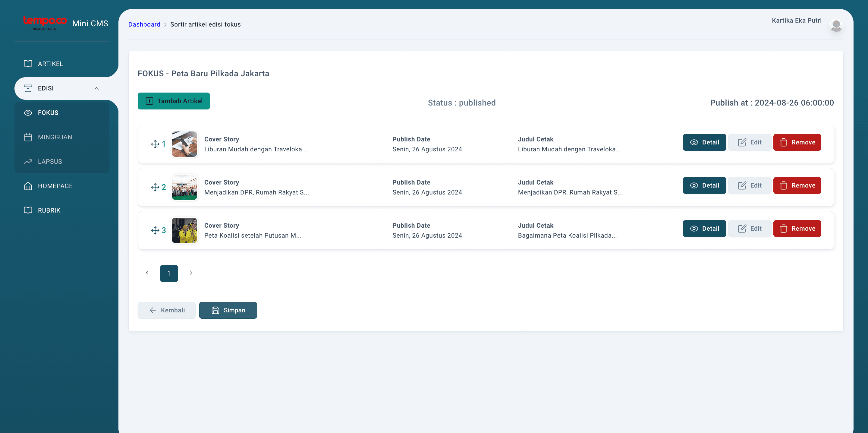This screenshot has width=868, height=433.
Task: Grab the move handle of article 3
Action: (x=155, y=231)
